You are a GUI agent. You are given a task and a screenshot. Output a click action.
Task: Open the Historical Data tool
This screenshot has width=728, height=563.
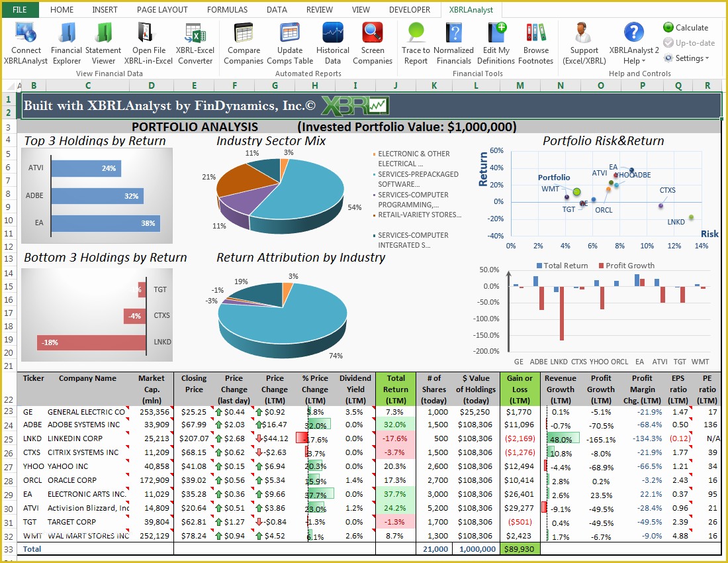pyautogui.click(x=332, y=40)
